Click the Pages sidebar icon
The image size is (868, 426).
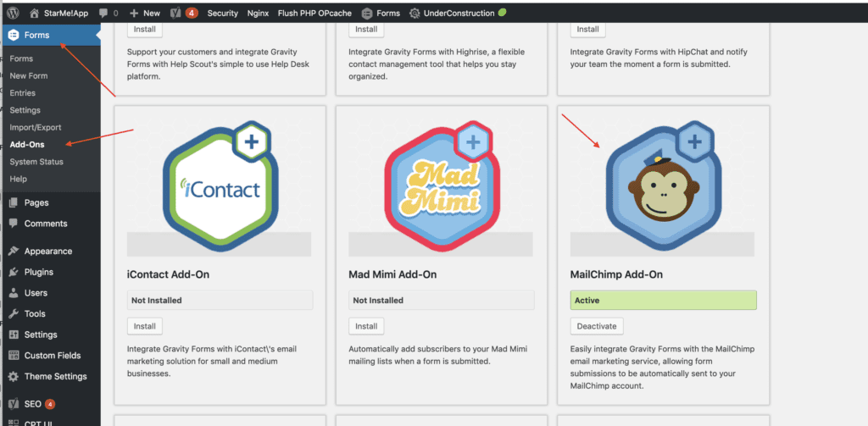click(14, 202)
